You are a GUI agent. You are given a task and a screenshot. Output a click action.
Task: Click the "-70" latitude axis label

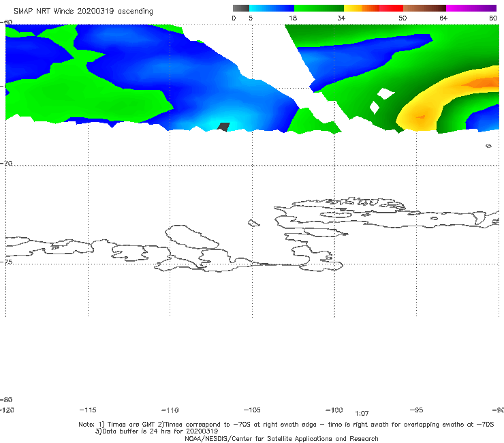click(x=6, y=163)
